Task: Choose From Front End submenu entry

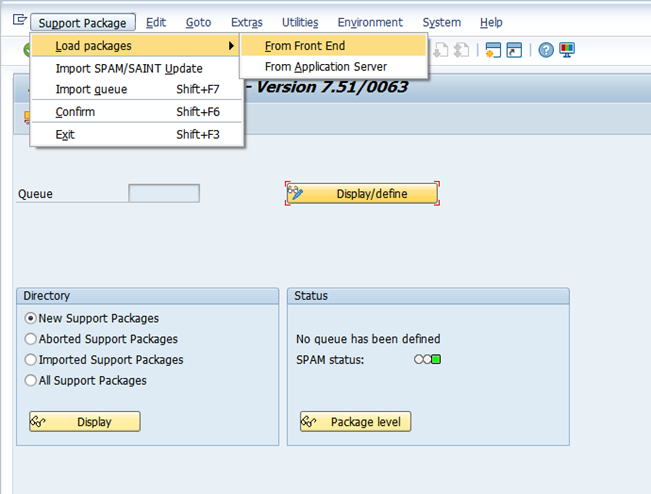Action: [x=333, y=46]
